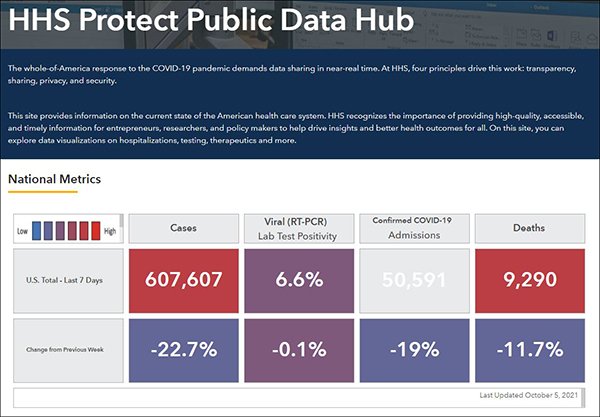Viewport: 600px width, 417px height.
Task: Select the -0.1% positivity change tile
Action: pos(299,351)
